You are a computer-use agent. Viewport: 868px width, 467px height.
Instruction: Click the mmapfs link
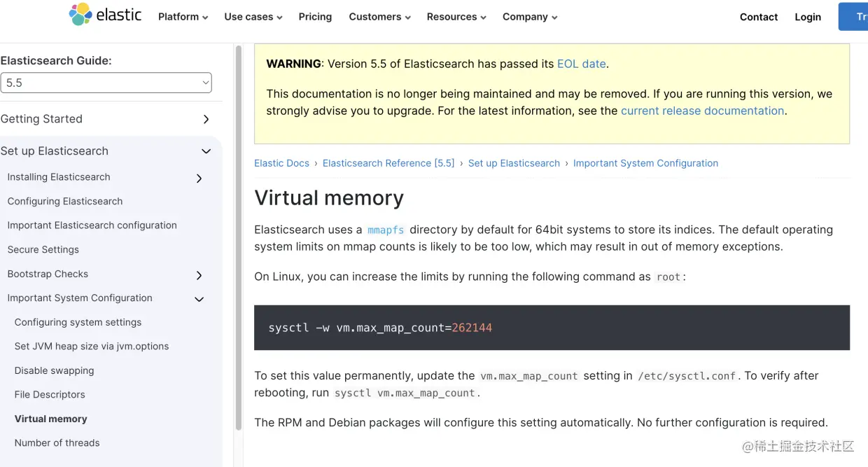(385, 230)
